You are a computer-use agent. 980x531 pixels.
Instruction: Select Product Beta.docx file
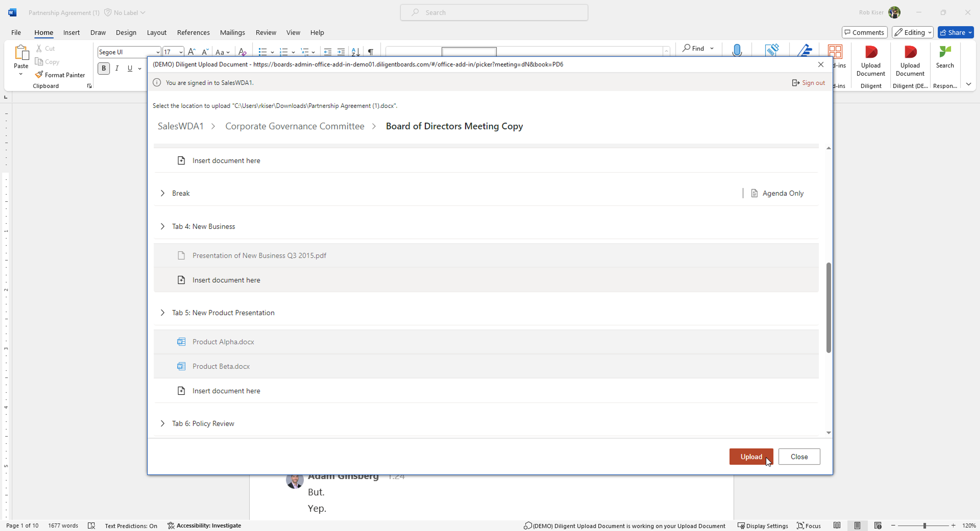pos(486,366)
